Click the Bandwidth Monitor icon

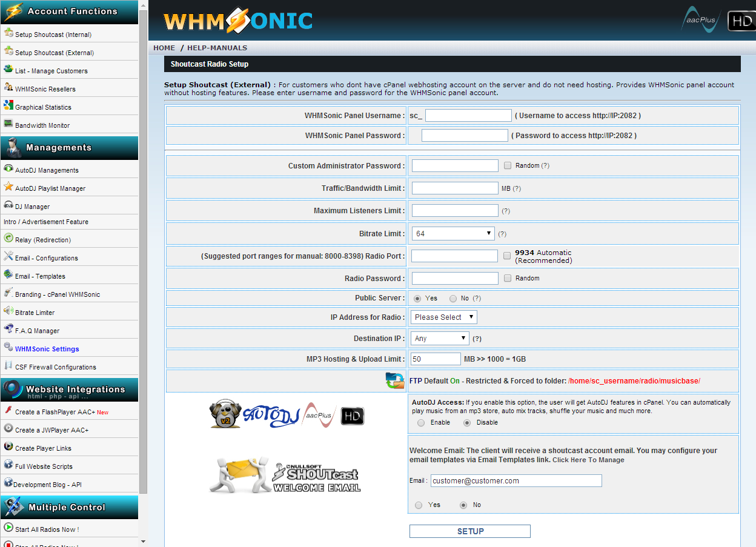click(x=8, y=124)
